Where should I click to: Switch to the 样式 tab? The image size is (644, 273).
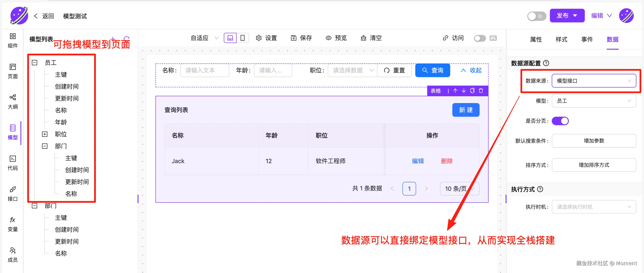click(561, 39)
